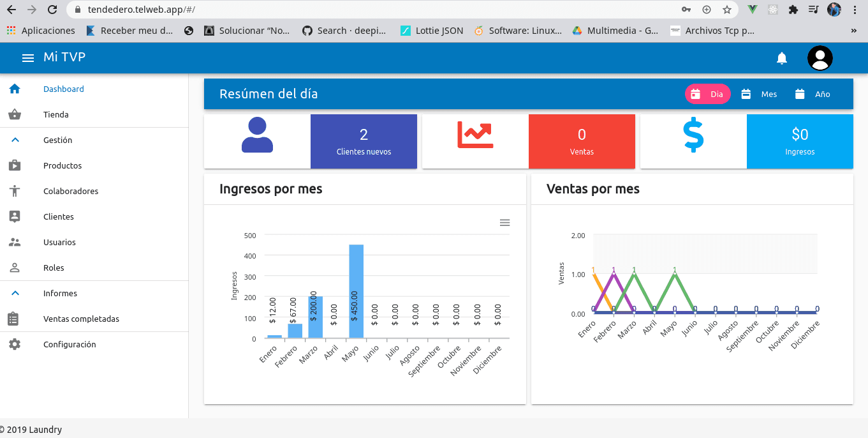
Task: Click the calendar icon beside Mes
Action: [x=746, y=94]
